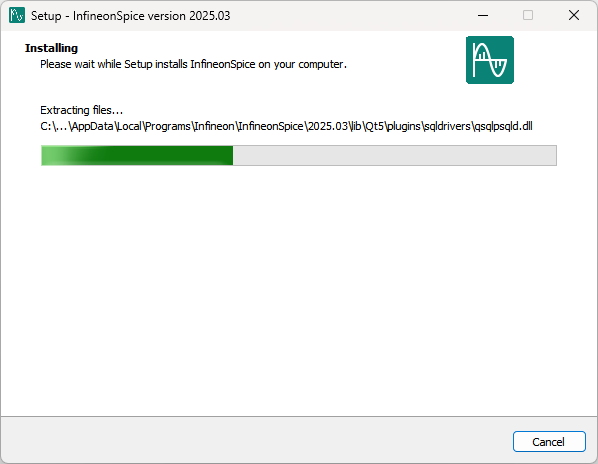Click the qsqlpsqld.dll filename in the path

[503, 126]
